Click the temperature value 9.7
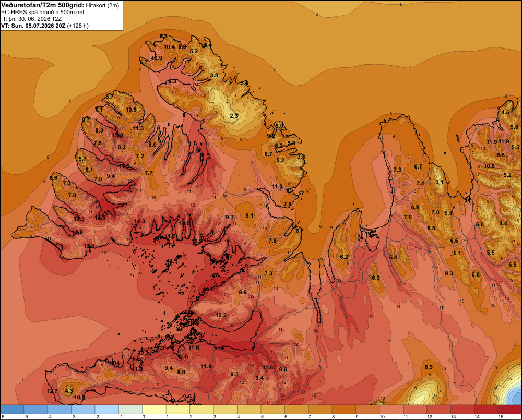 pyautogui.click(x=230, y=217)
